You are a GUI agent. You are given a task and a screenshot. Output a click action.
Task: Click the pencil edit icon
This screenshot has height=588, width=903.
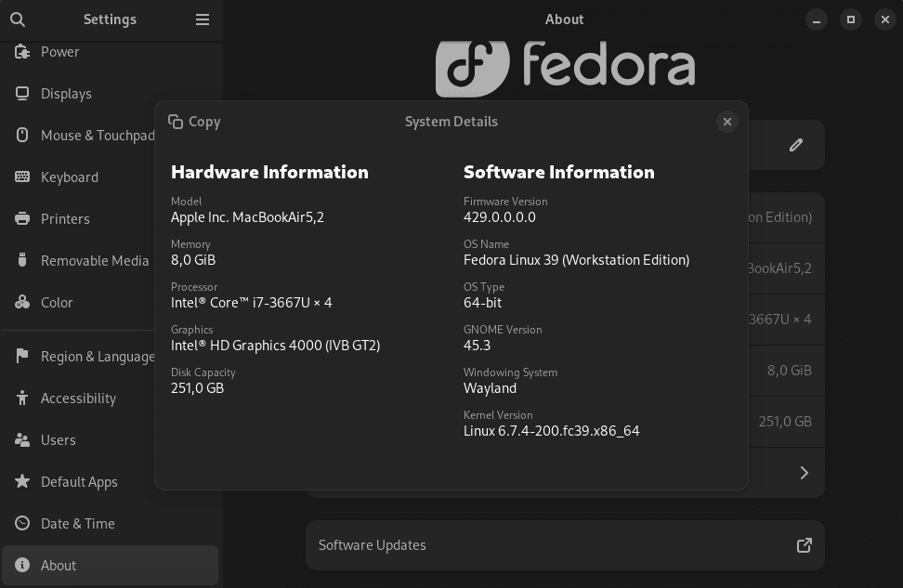point(795,144)
